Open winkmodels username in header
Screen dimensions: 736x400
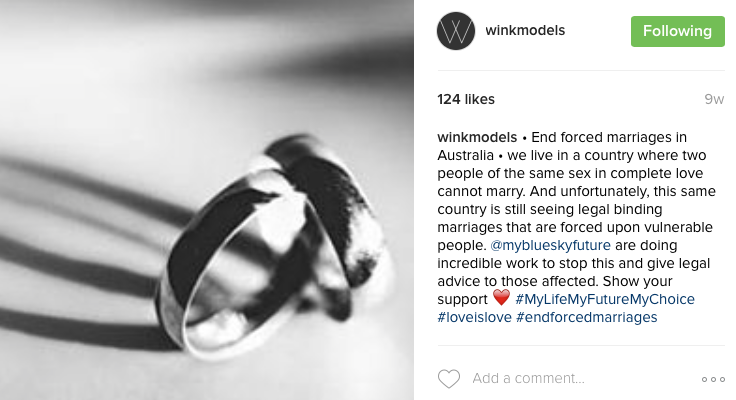point(525,31)
